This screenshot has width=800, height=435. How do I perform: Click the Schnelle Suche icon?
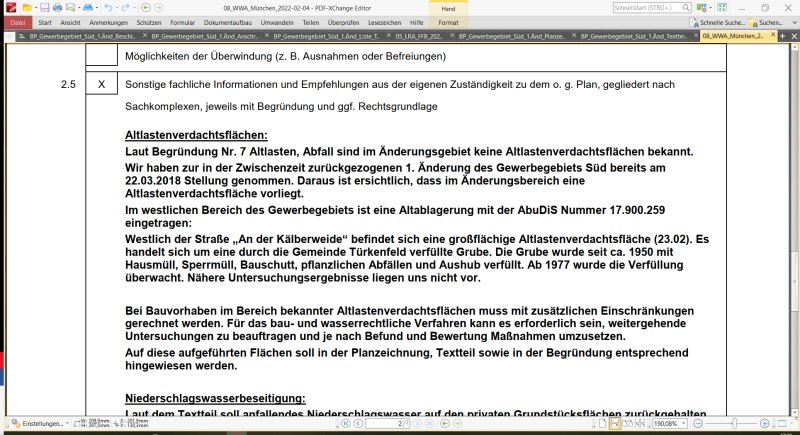[x=694, y=22]
